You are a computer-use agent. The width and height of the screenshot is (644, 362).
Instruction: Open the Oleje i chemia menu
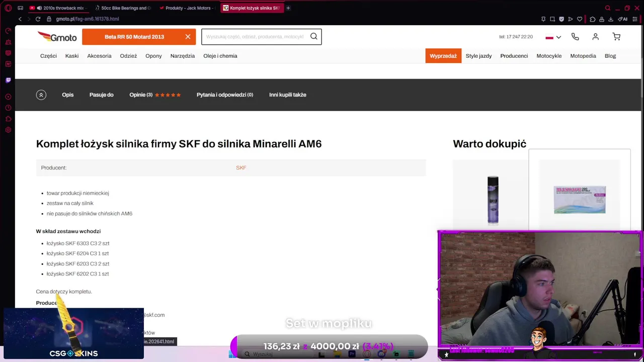point(220,56)
